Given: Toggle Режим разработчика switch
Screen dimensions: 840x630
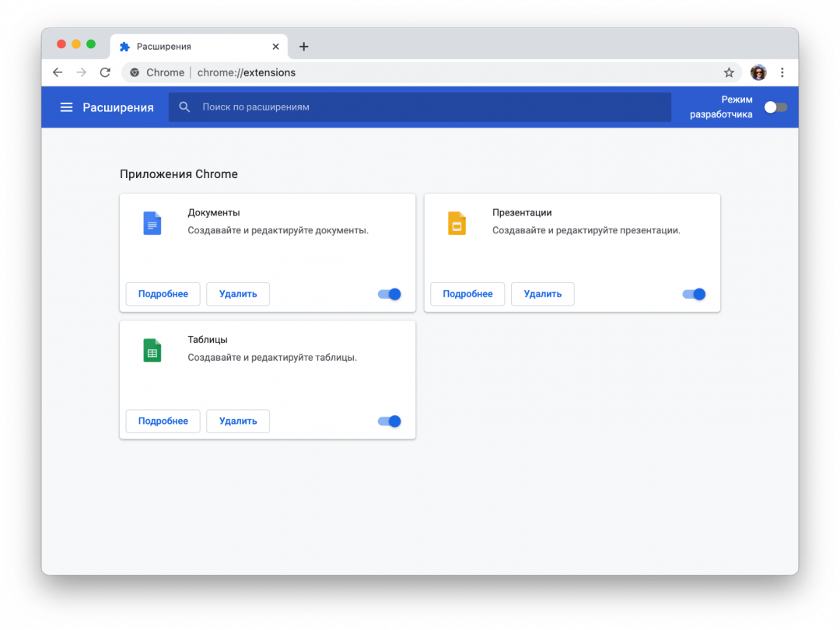Looking at the screenshot, I should pyautogui.click(x=775, y=107).
